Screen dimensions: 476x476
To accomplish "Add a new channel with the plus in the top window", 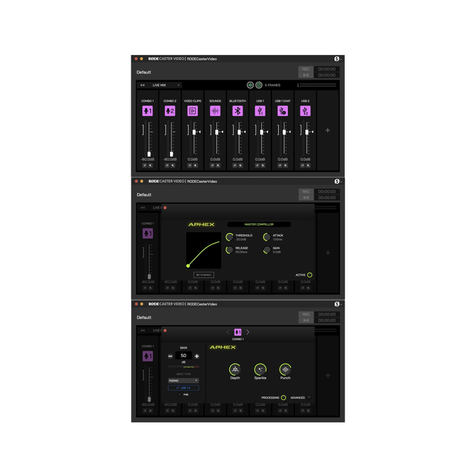I will tap(328, 131).
